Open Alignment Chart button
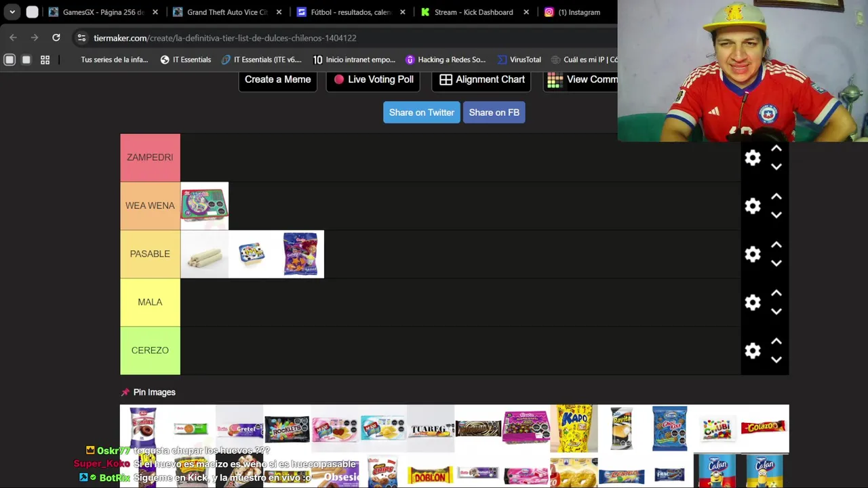This screenshot has height=488, width=868. click(x=482, y=79)
